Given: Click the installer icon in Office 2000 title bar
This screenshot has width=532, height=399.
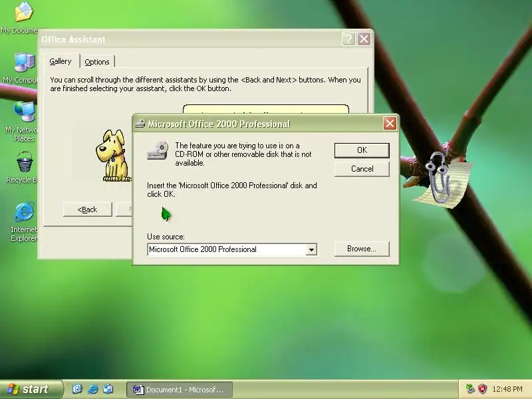Looking at the screenshot, I should coord(140,124).
